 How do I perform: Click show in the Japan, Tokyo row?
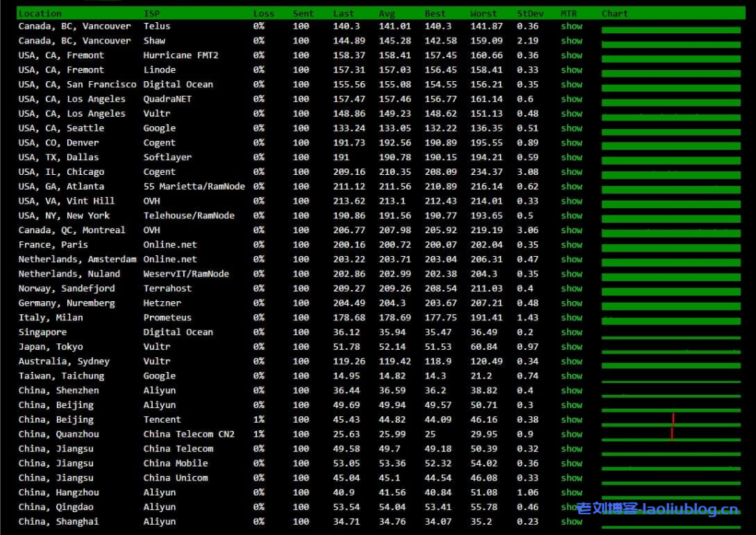pyautogui.click(x=571, y=347)
